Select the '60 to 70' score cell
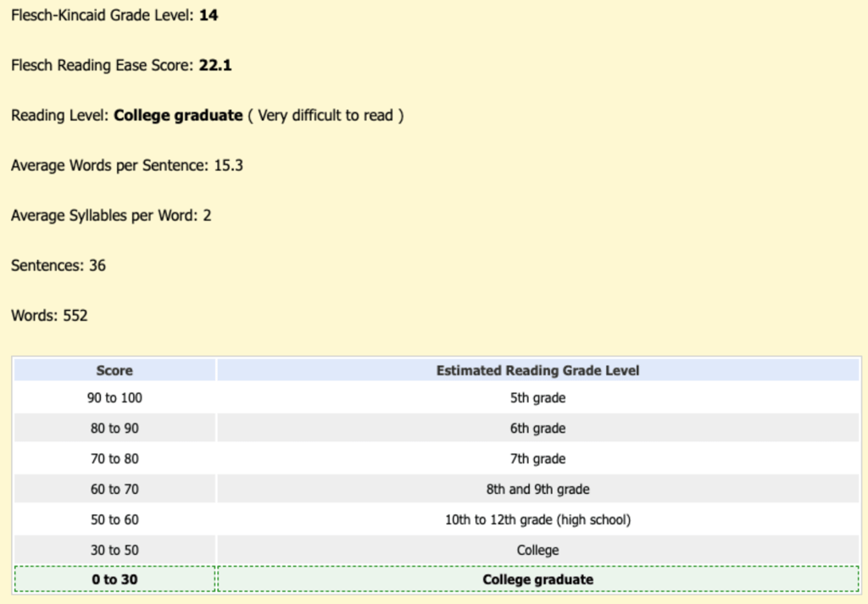 (114, 489)
